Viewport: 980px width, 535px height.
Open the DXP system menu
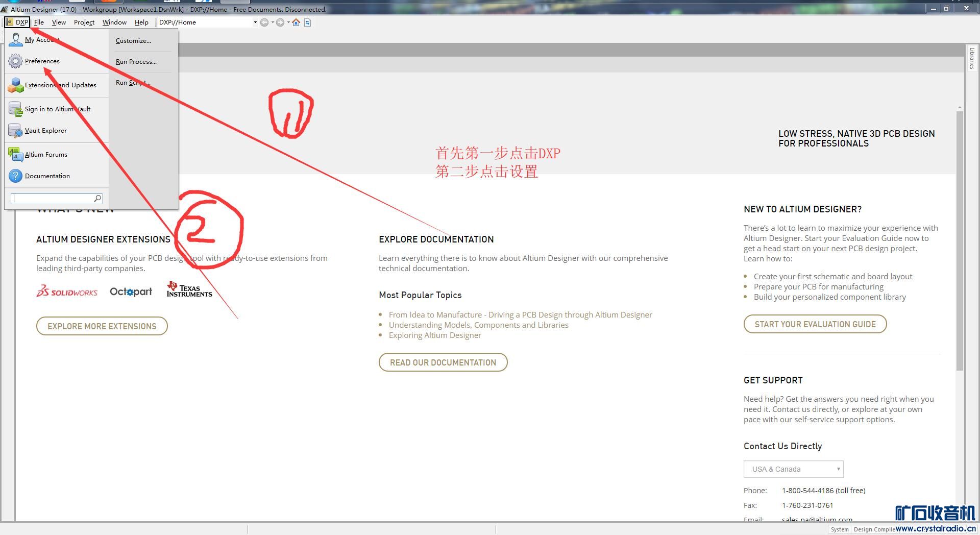(x=17, y=22)
